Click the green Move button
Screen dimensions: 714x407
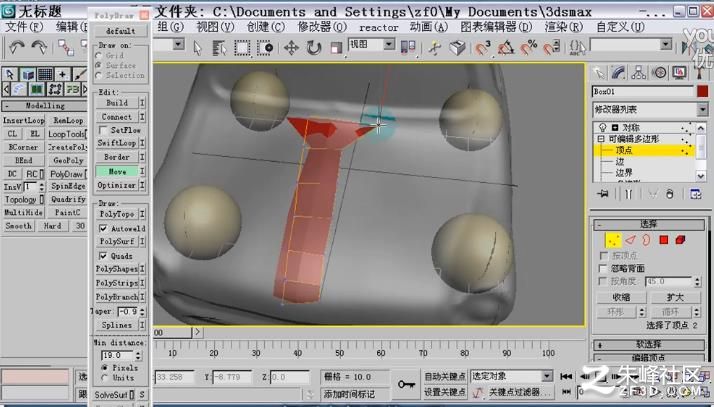pos(117,172)
